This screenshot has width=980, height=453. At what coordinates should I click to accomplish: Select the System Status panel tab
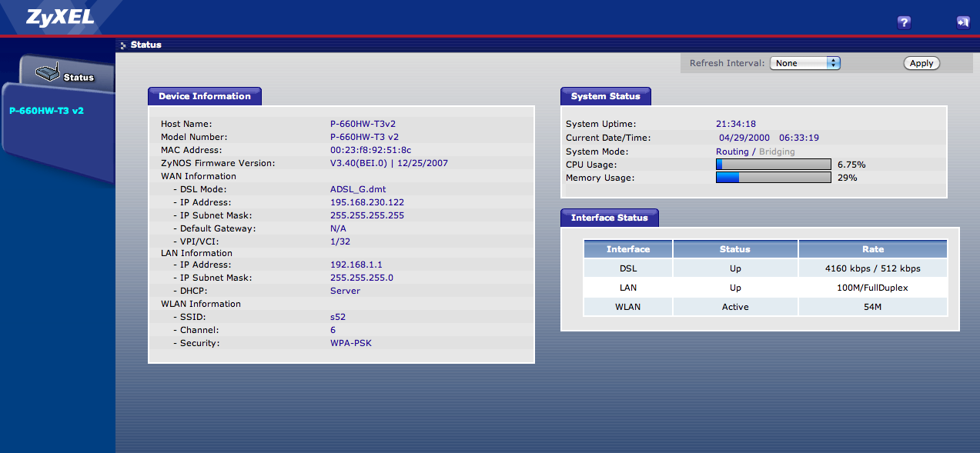coord(605,96)
